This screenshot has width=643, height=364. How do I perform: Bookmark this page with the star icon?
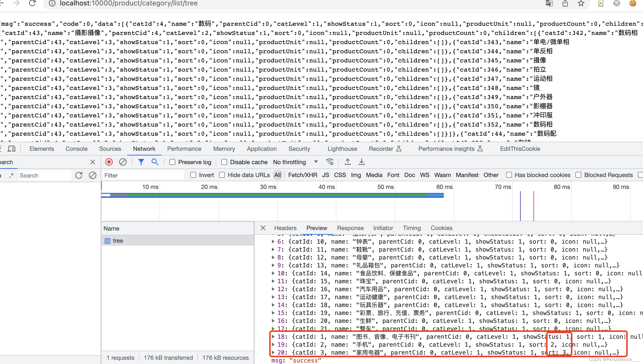tap(581, 3)
